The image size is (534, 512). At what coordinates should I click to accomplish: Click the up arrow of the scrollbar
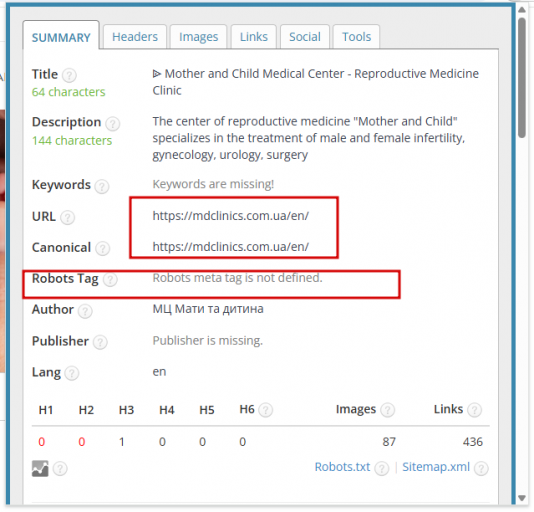click(x=522, y=10)
